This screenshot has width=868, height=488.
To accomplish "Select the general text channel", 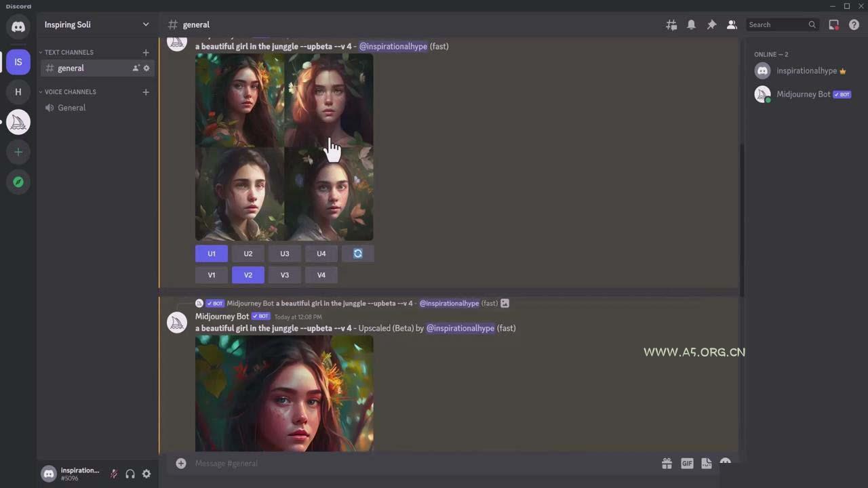I will (x=71, y=68).
